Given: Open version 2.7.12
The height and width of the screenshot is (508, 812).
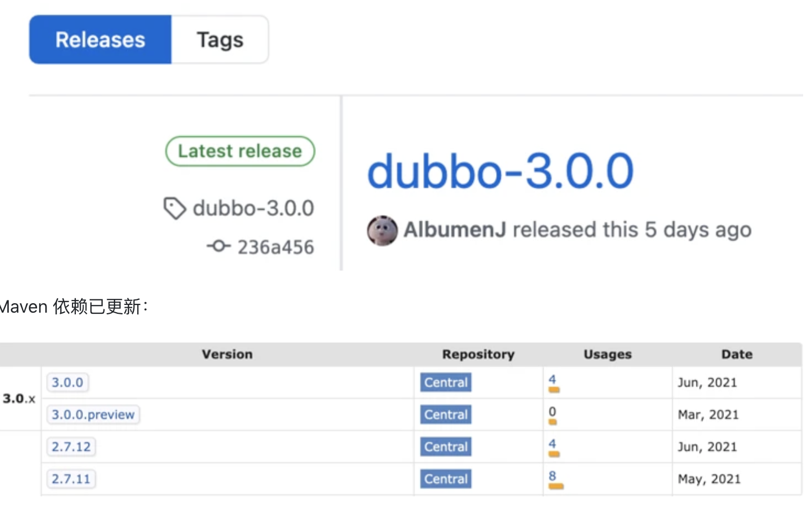Looking at the screenshot, I should click(71, 447).
